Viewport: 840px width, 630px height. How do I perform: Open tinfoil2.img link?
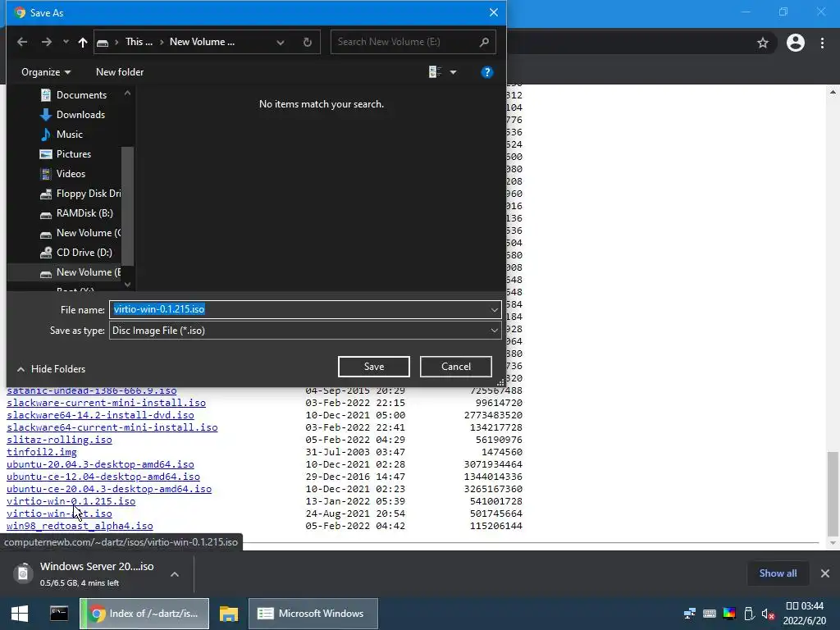pyautogui.click(x=41, y=452)
